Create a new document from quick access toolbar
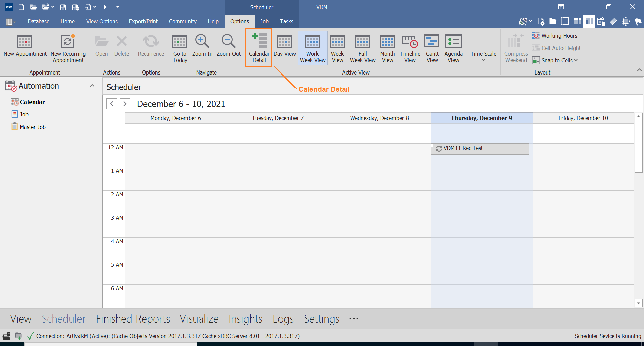This screenshot has height=346, width=644. click(21, 7)
